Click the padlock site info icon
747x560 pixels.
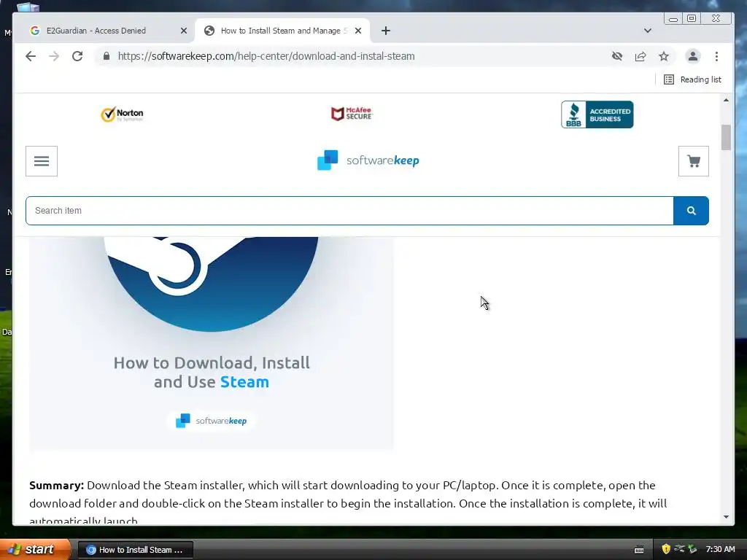(x=107, y=56)
